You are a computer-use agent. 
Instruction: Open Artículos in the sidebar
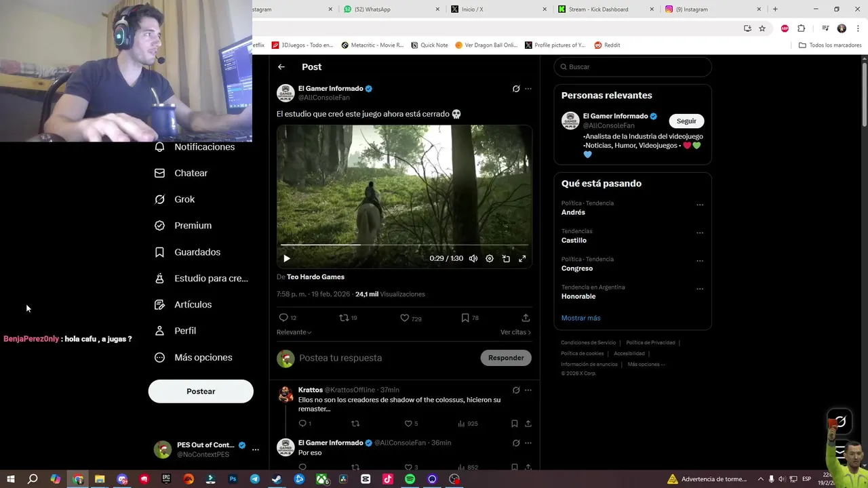[x=183, y=304]
